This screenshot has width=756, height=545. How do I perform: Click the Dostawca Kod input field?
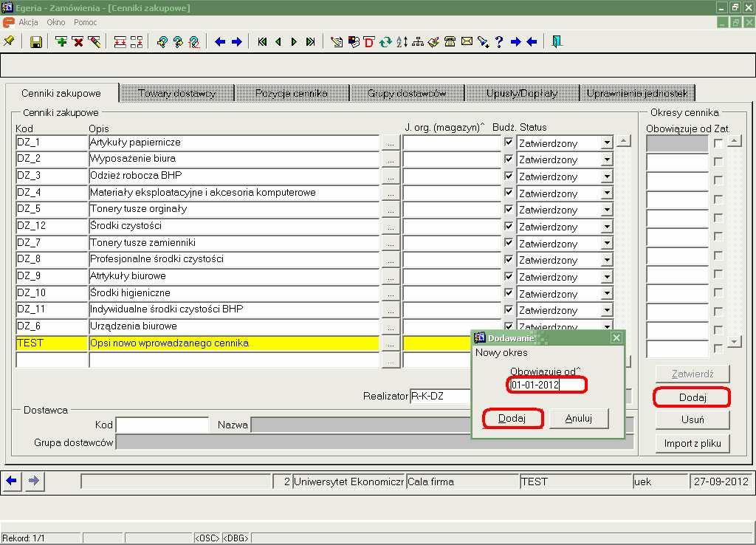click(162, 425)
